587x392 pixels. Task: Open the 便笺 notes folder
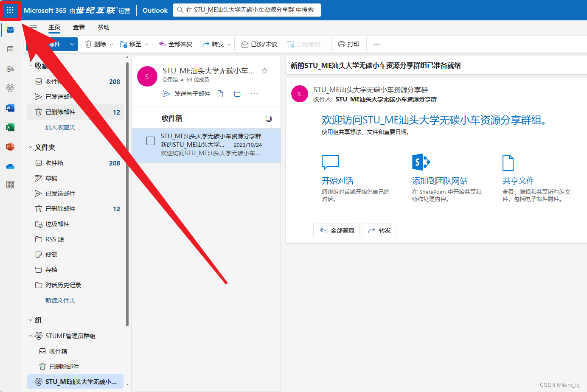click(x=75, y=255)
